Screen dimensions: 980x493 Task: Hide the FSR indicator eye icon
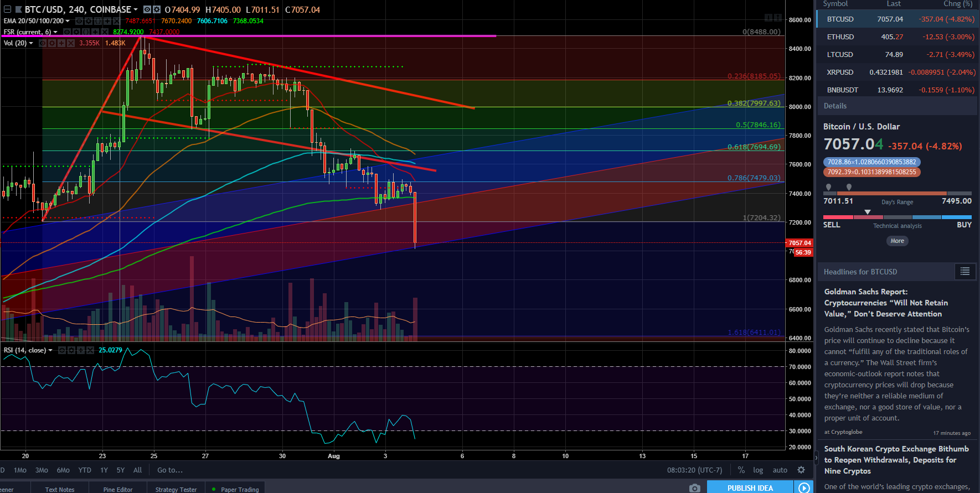click(67, 32)
